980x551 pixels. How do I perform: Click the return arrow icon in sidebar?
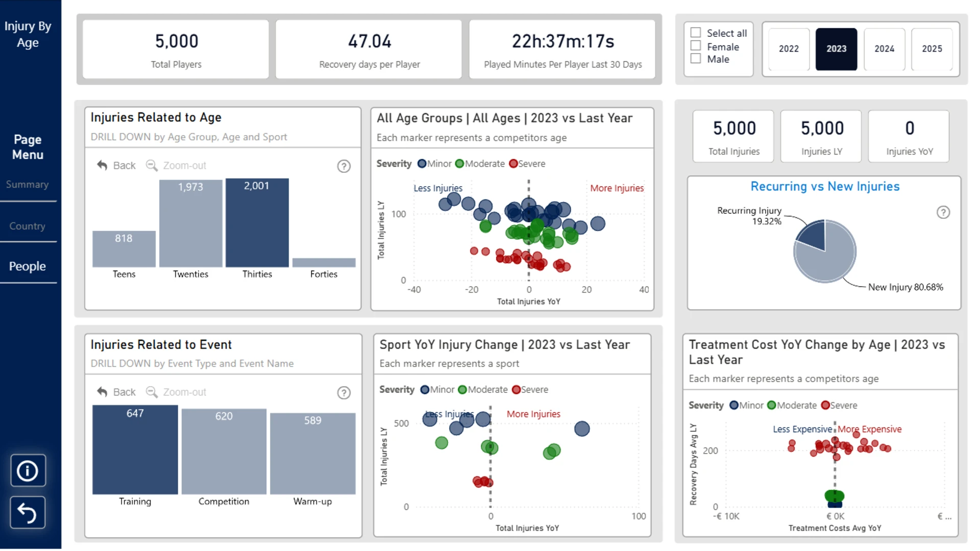[28, 512]
